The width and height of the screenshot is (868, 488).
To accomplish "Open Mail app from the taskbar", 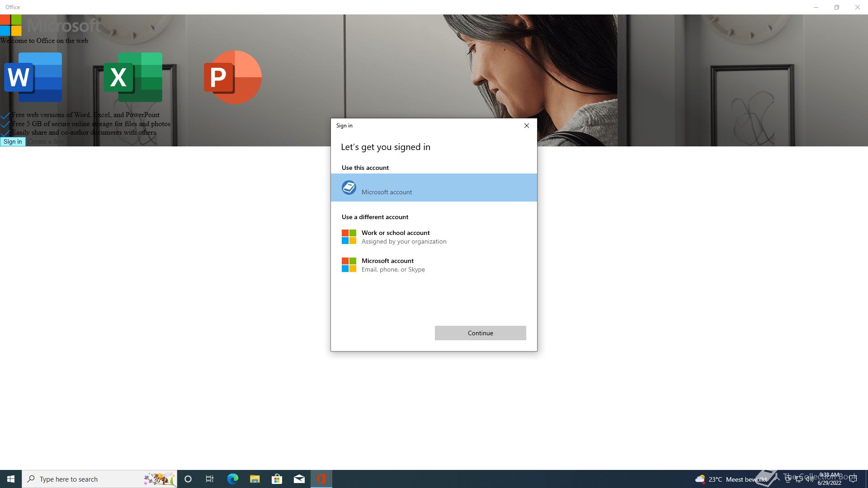I will 299,479.
